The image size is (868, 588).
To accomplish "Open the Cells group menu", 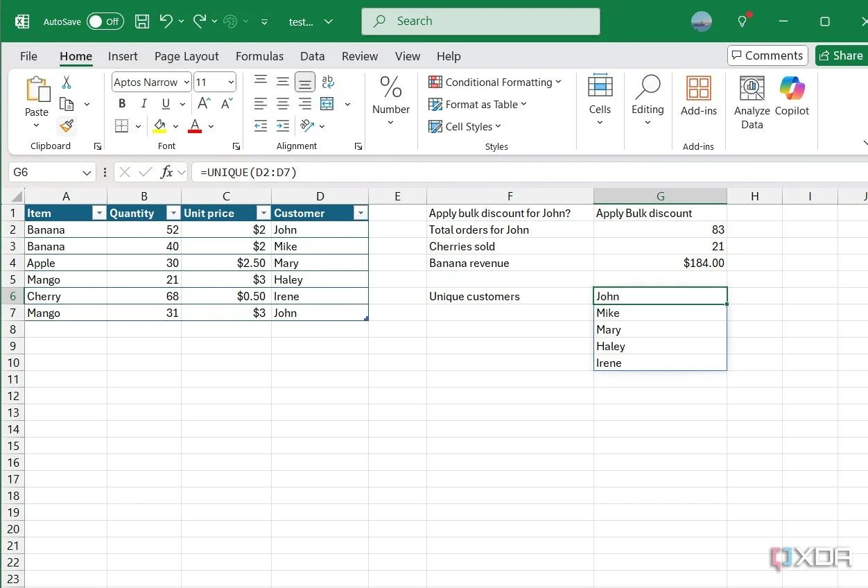I will point(600,100).
